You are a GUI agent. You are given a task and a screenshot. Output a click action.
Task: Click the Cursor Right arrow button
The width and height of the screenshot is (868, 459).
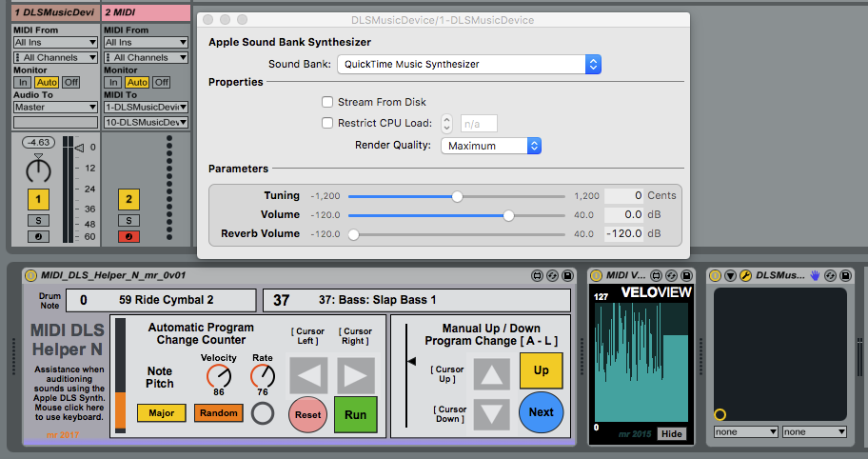(356, 375)
